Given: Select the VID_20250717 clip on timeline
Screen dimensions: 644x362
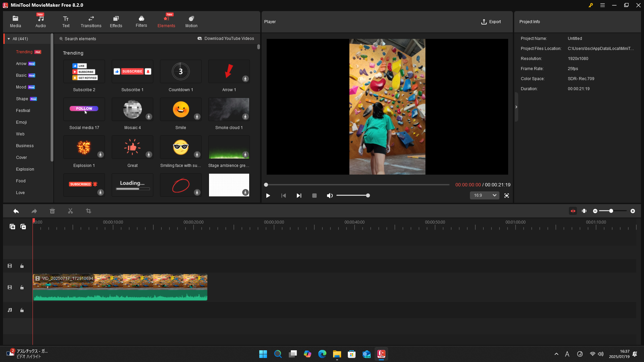Looking at the screenshot, I should tap(120, 287).
